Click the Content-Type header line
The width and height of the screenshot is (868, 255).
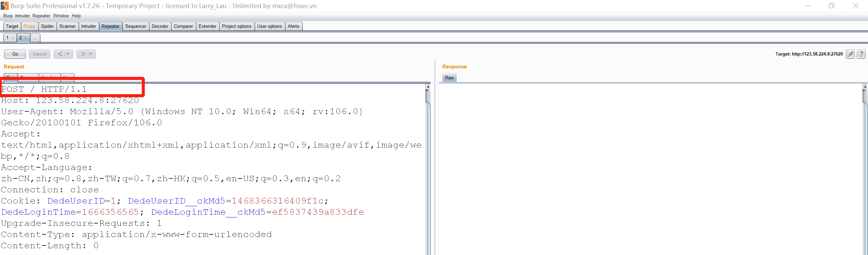(x=136, y=235)
